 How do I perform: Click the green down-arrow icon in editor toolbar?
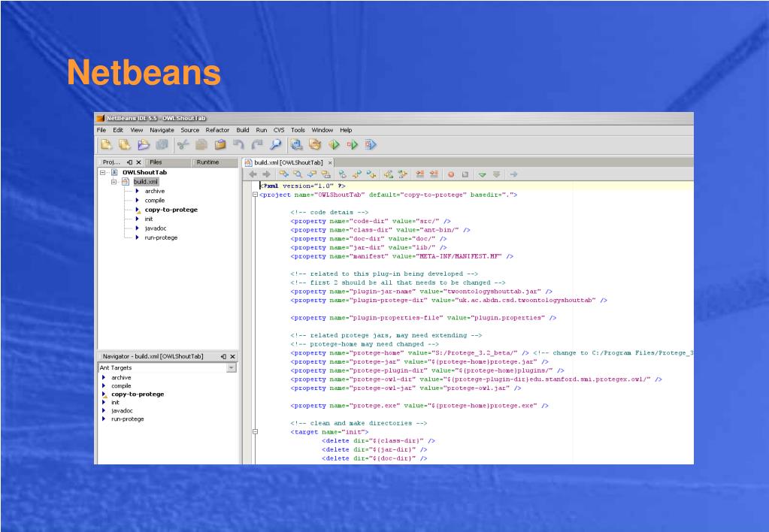[x=483, y=174]
